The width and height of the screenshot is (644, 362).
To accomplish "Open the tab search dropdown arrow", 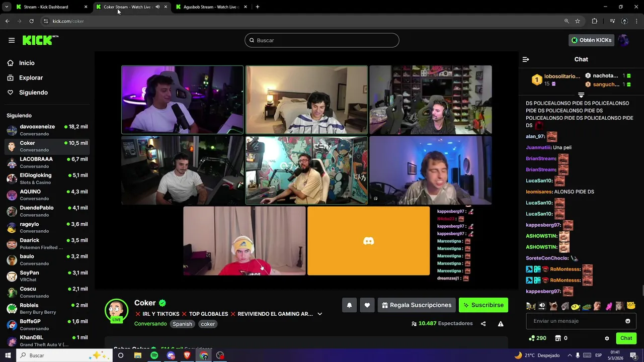I will click(7, 7).
